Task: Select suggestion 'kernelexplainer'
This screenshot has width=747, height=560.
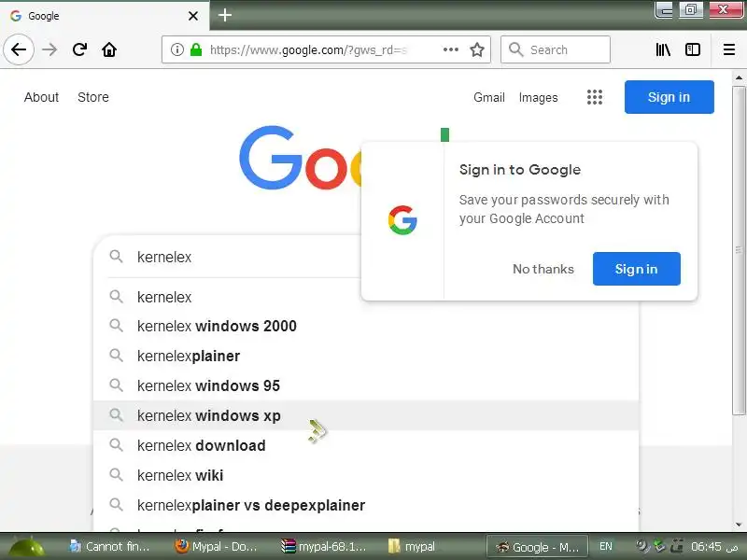Action: coord(366,356)
